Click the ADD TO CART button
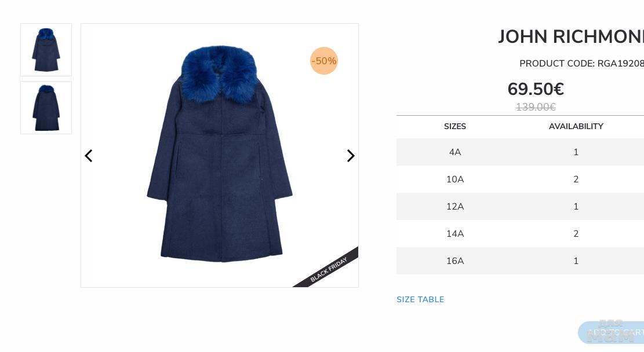Image resolution: width=644 pixels, height=352 pixels. [x=611, y=332]
